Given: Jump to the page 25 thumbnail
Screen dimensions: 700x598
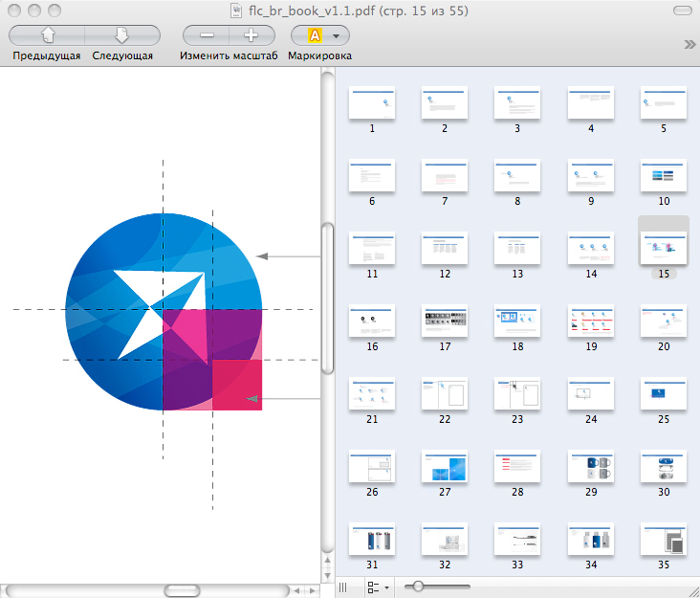Looking at the screenshot, I should [663, 393].
